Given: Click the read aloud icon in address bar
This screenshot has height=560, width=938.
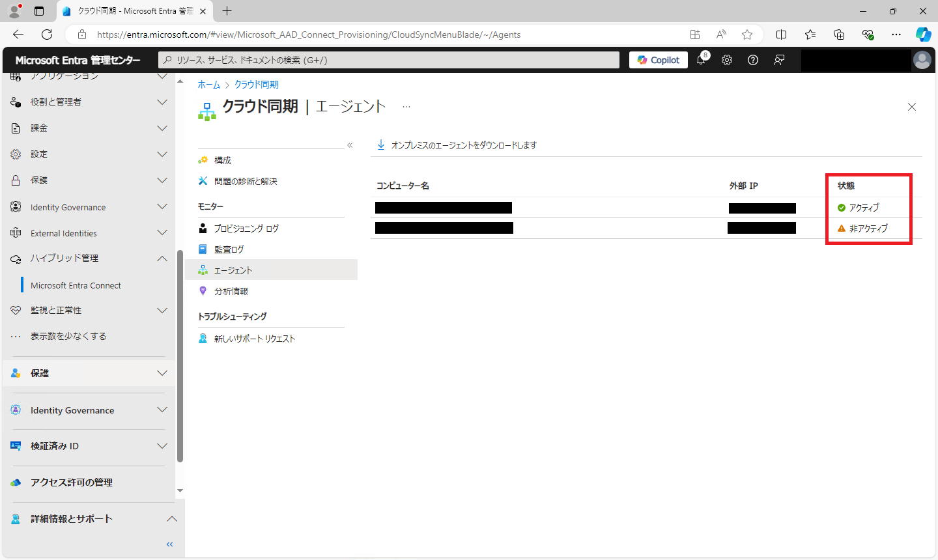Looking at the screenshot, I should point(721,35).
